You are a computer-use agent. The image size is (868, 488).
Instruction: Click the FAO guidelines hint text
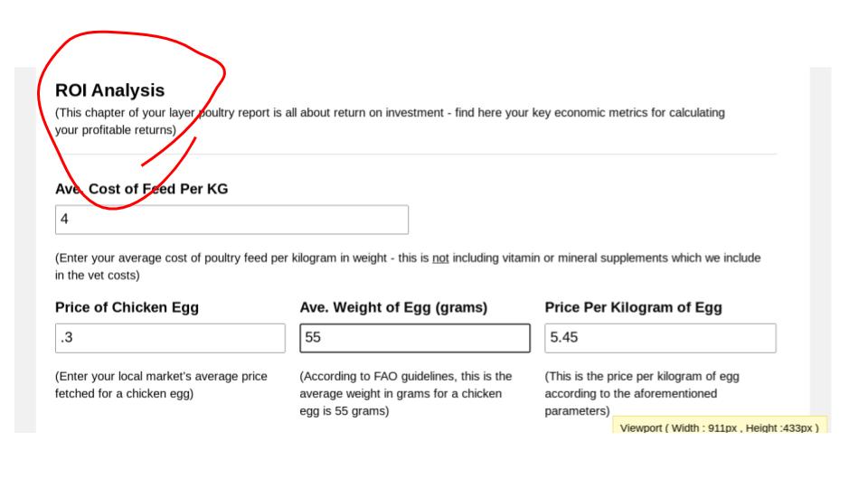coord(406,393)
